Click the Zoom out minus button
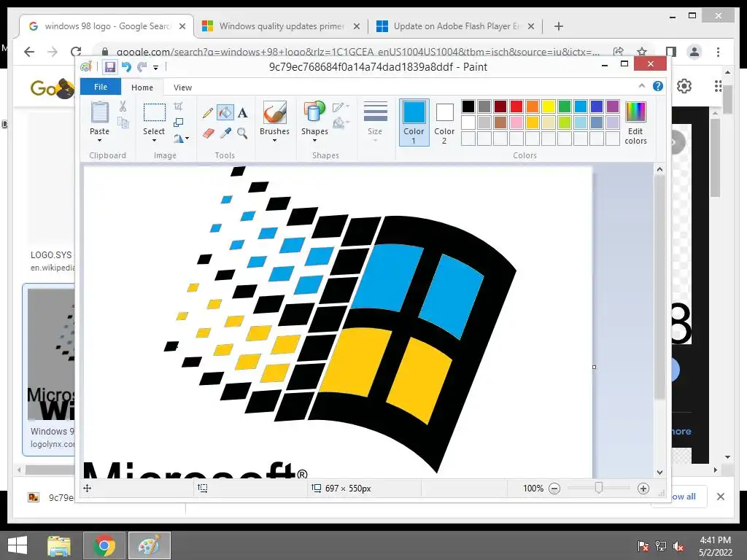This screenshot has height=560, width=747. pyautogui.click(x=554, y=488)
